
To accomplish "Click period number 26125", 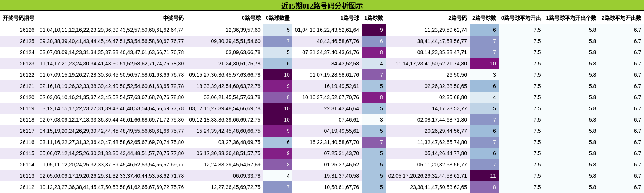I will pyautogui.click(x=27, y=41).
